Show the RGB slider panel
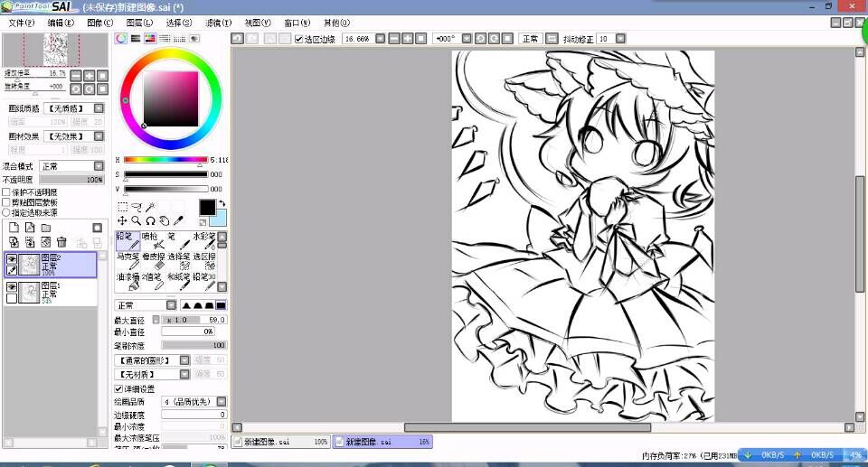Screen dimensions: 868x467 coord(136,39)
